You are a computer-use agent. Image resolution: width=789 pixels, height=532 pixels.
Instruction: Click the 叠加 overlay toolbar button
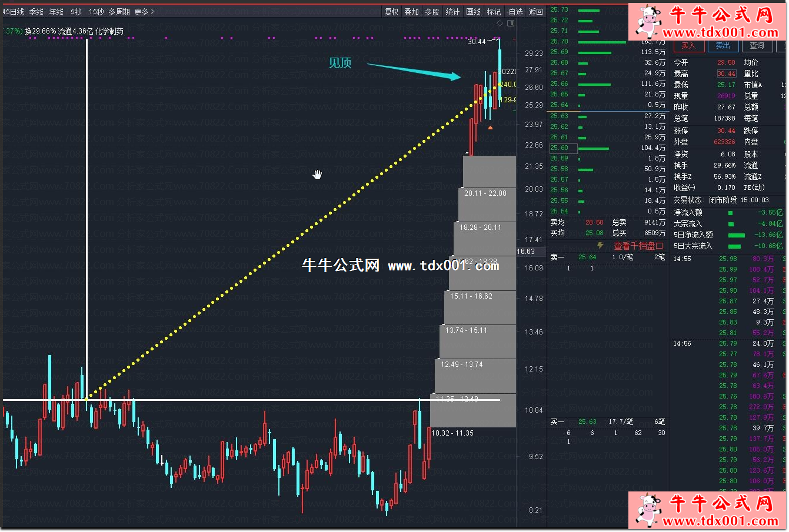[x=412, y=12]
